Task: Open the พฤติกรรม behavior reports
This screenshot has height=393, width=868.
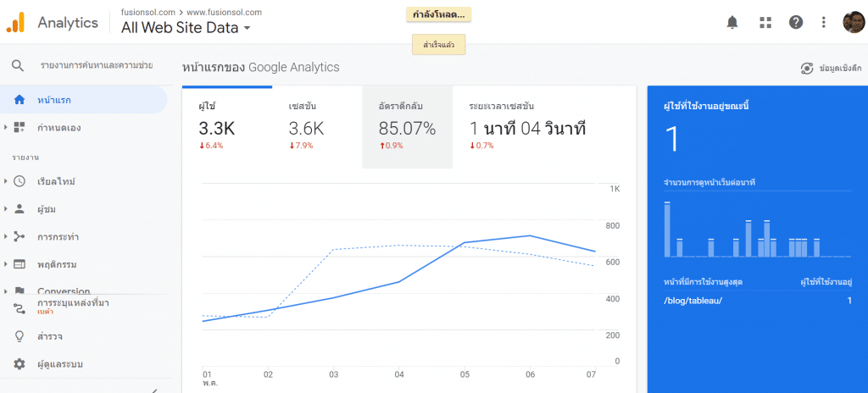Action: tap(57, 264)
